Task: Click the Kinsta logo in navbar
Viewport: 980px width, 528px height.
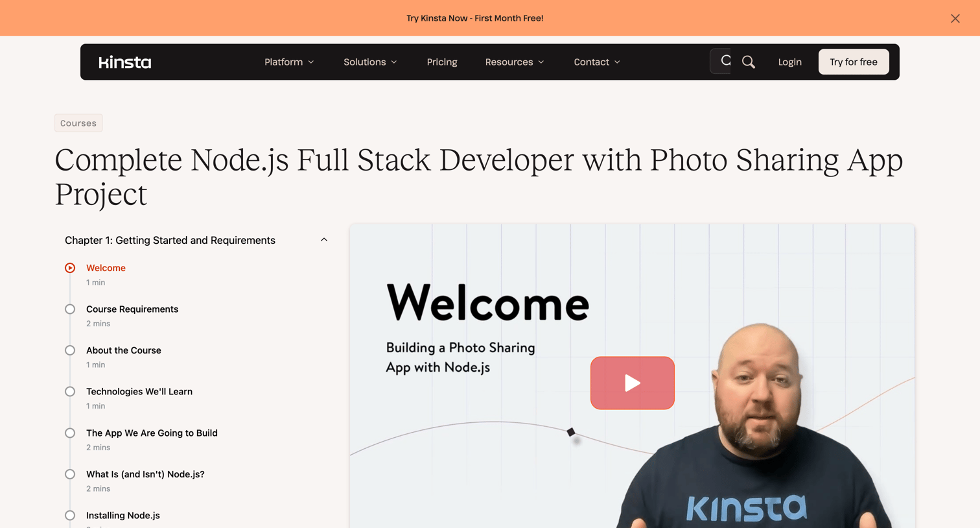Action: (x=125, y=62)
